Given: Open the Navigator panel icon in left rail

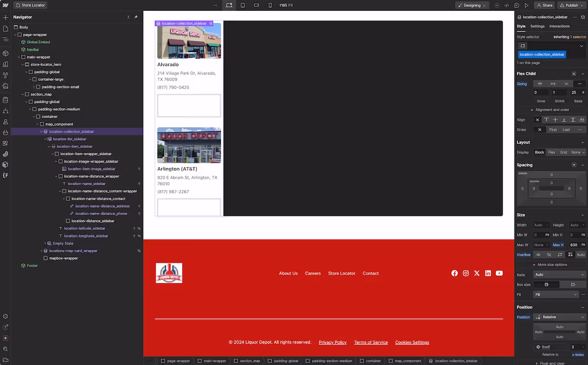Looking at the screenshot, I should (5, 40).
